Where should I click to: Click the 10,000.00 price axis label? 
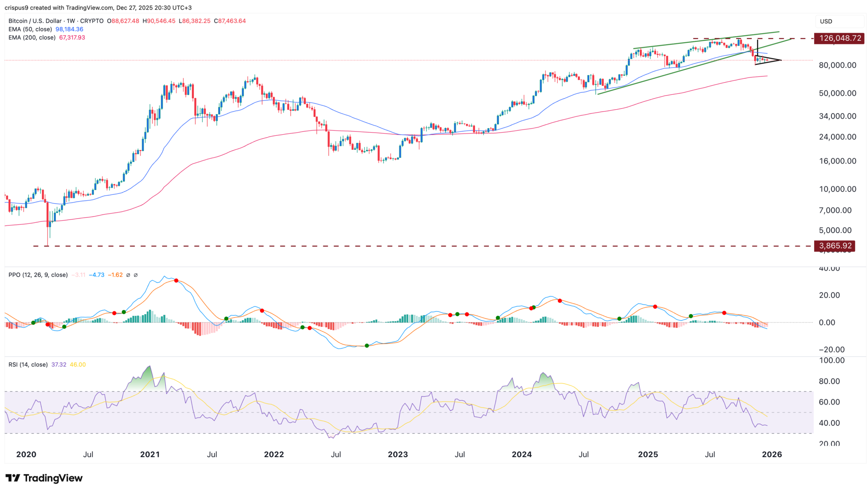click(837, 189)
